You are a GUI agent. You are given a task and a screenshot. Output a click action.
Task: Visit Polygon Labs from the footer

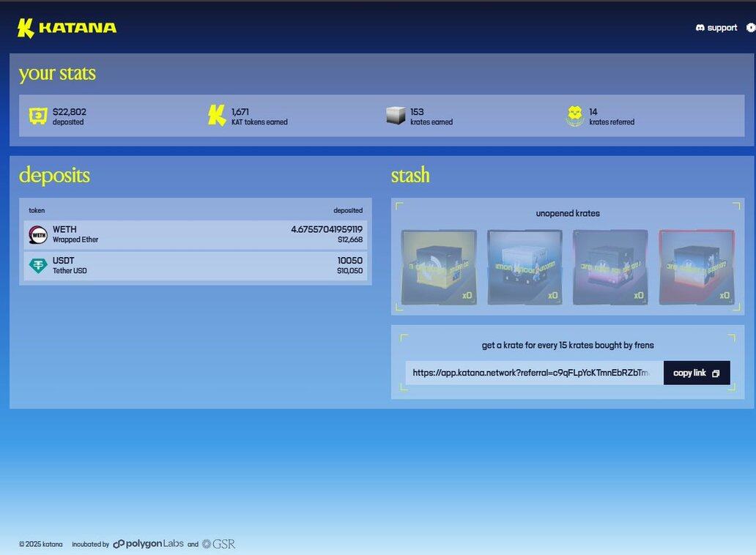(148, 544)
